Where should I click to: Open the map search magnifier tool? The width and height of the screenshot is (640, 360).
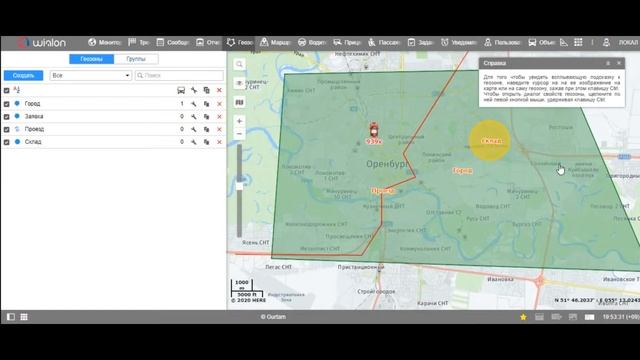(x=240, y=64)
